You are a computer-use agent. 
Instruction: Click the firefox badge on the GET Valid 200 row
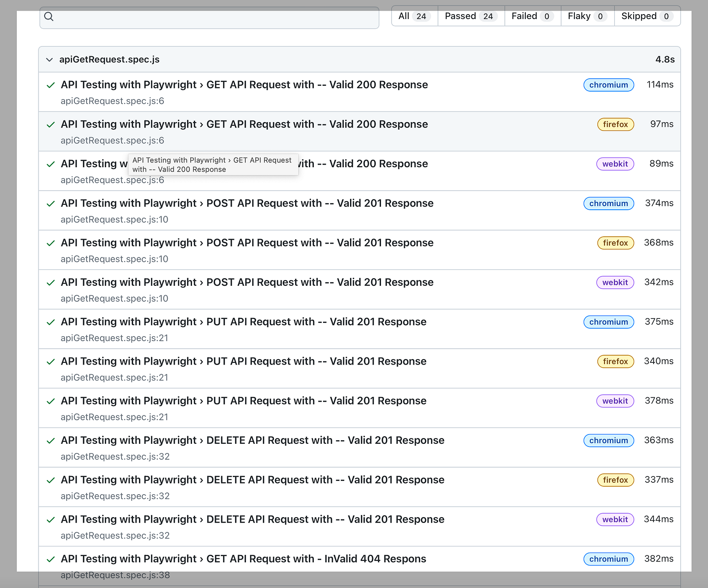point(616,124)
